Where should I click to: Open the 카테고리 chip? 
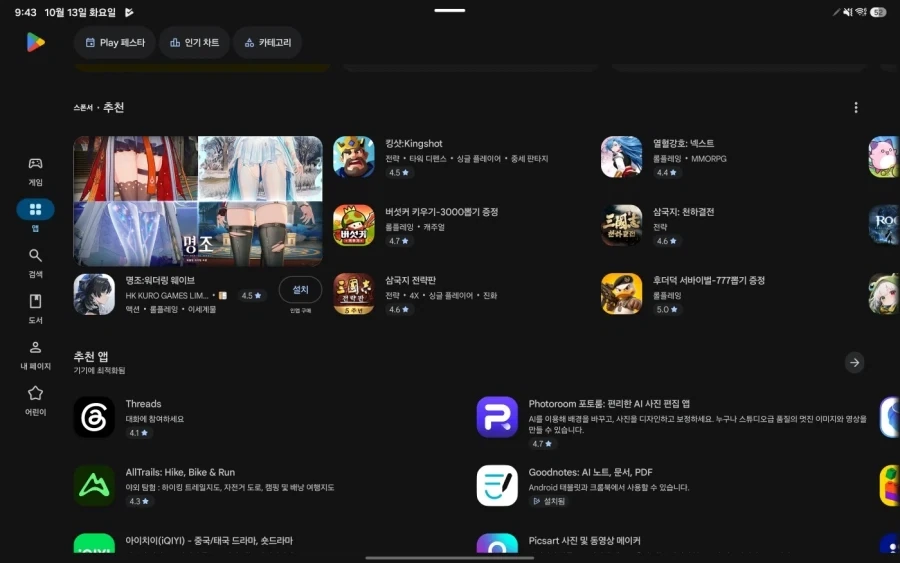click(267, 42)
